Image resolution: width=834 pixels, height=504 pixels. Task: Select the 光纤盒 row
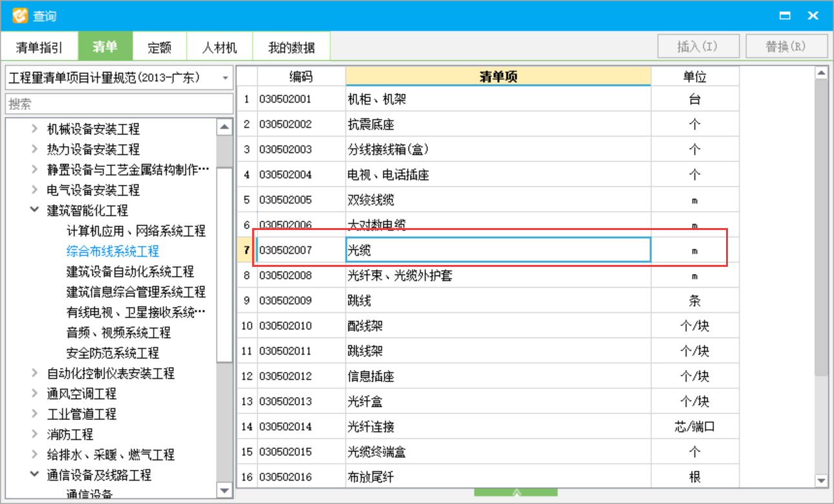488,401
